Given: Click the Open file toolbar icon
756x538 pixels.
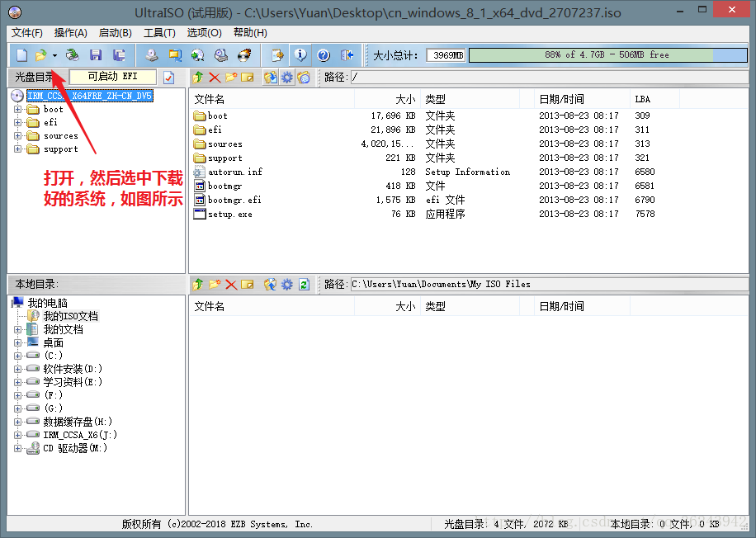Looking at the screenshot, I should (x=41, y=55).
